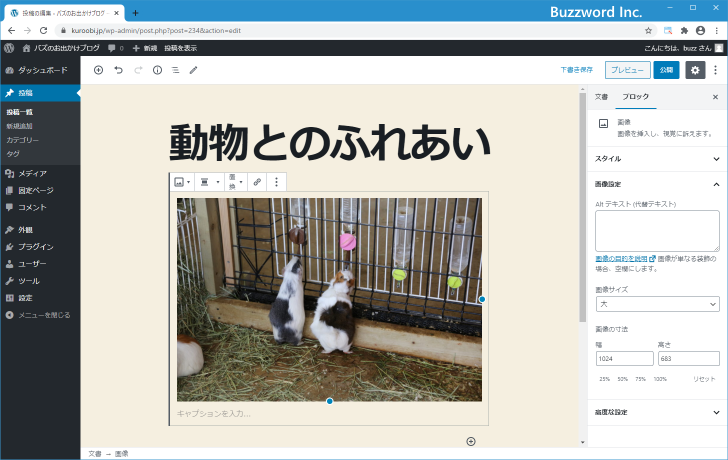This screenshot has width=728, height=460.
Task: Select 投稿 menu in sidebar
Action: 40,93
